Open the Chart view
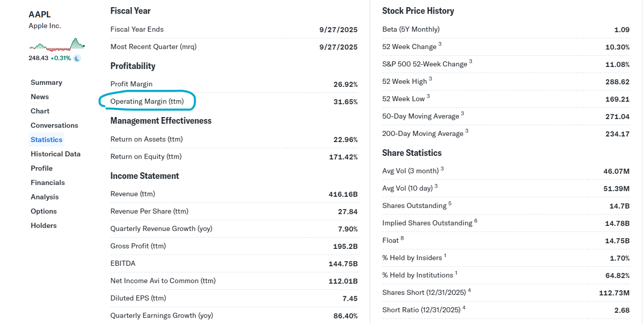Image resolution: width=644 pixels, height=323 pixels. pyautogui.click(x=40, y=111)
